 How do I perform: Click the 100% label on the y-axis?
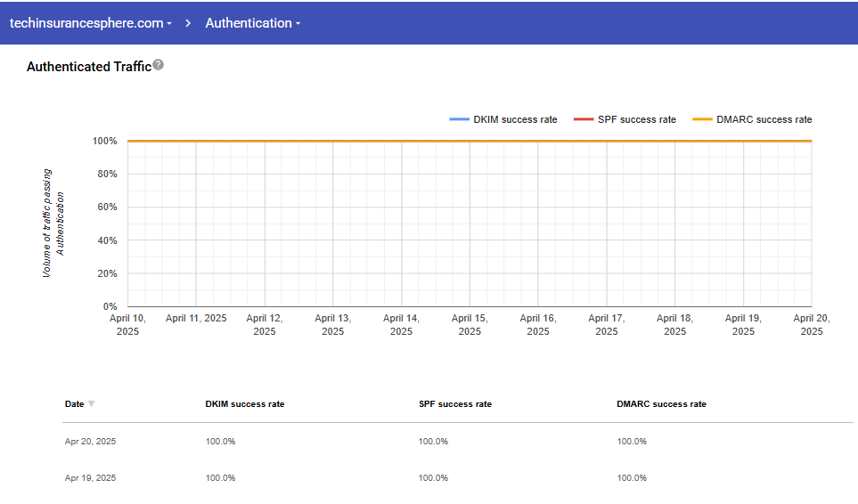104,141
